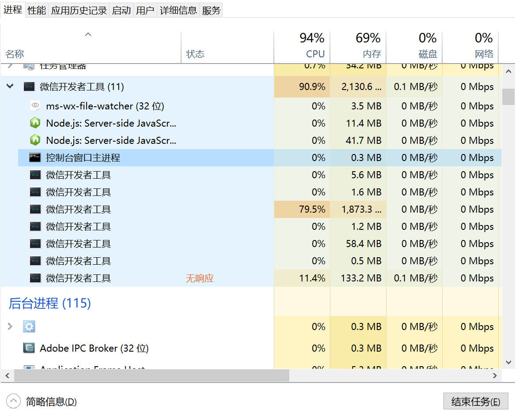Select the ms-wx-file-watcher (32 位) process name
Screen dimensions: 515x420
(x=105, y=106)
